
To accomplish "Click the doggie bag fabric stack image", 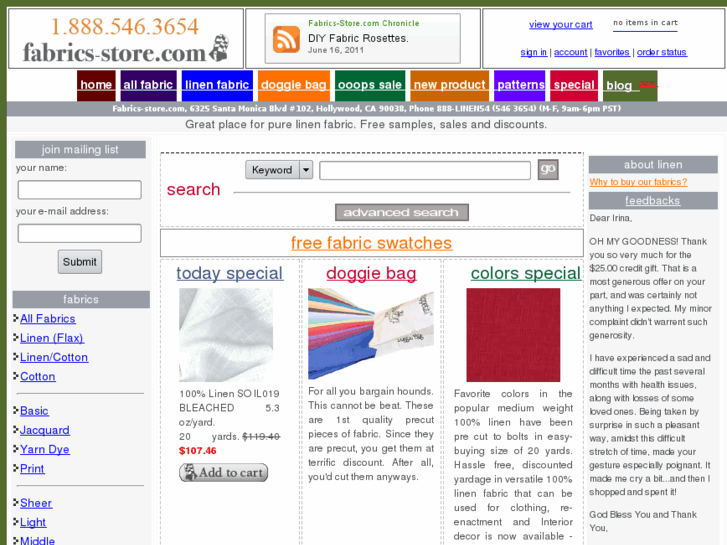I will (x=371, y=334).
